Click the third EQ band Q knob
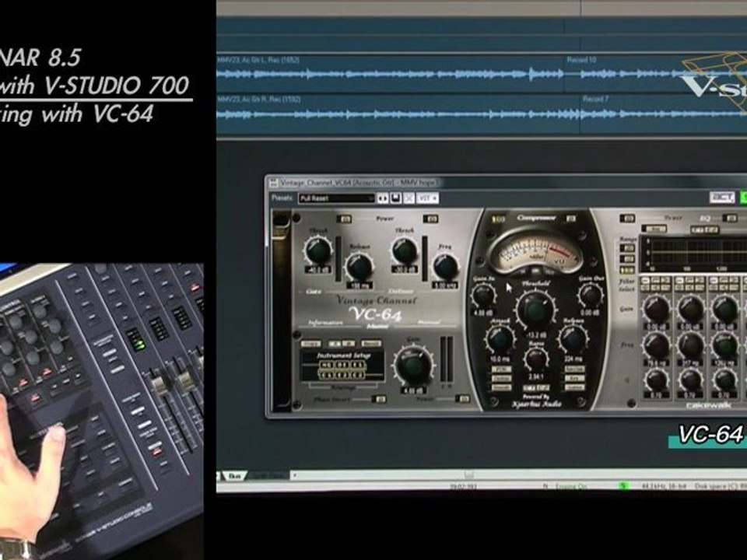Image resolution: width=747 pixels, height=560 pixels. [724, 380]
